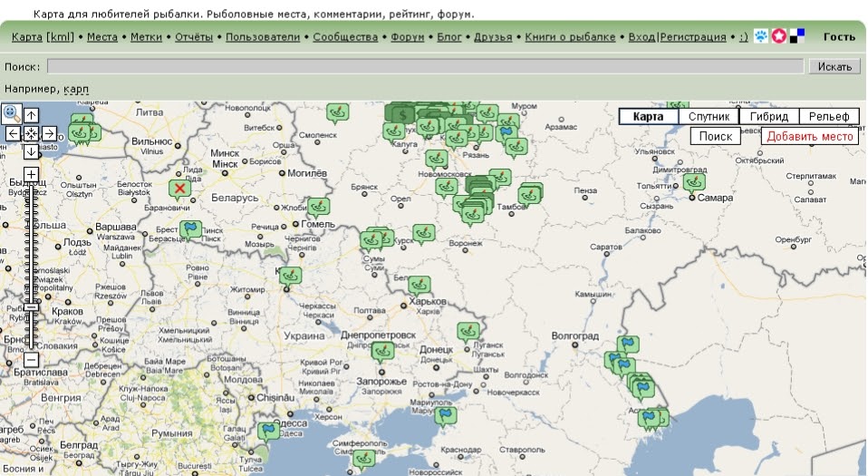This screenshot has width=868, height=476.
Task: Focus the Поиск search input field
Action: 425,66
